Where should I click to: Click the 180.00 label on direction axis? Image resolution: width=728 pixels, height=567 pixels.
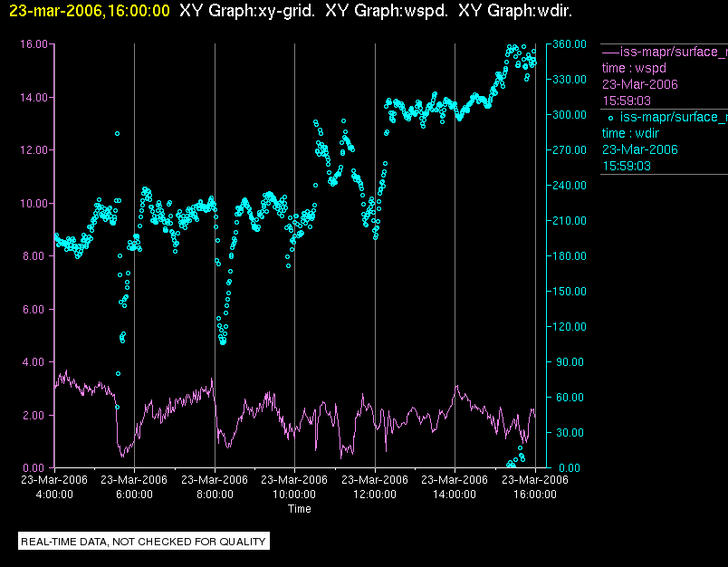tap(570, 255)
